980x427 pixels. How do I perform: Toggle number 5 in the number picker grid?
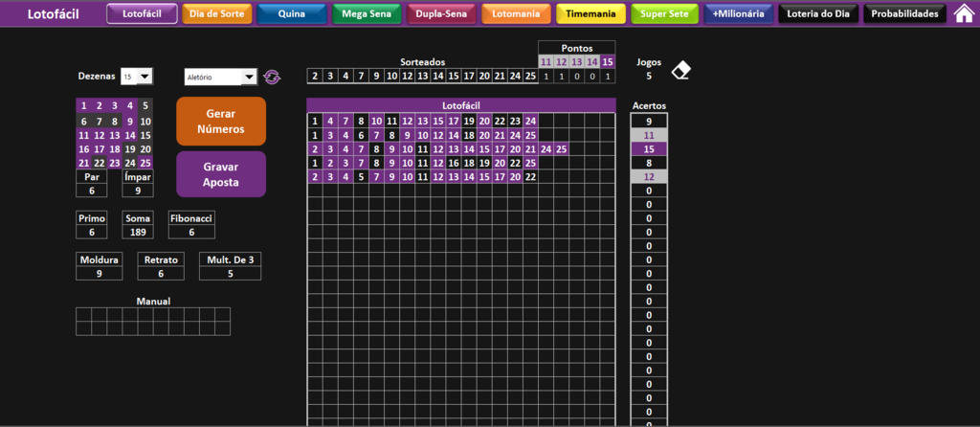145,105
